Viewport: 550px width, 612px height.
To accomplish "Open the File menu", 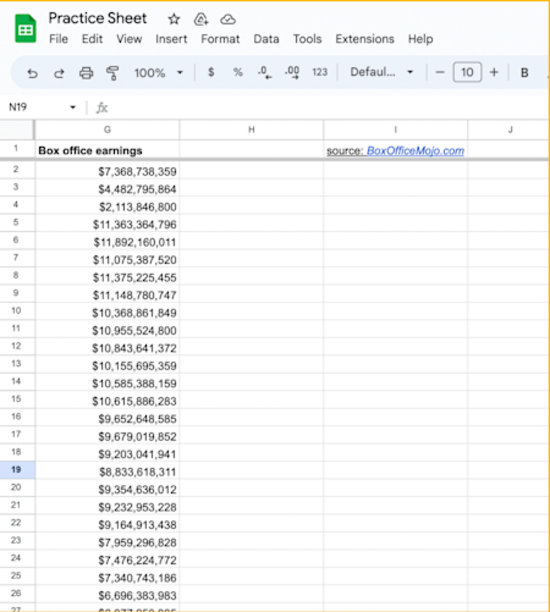I will pos(59,39).
